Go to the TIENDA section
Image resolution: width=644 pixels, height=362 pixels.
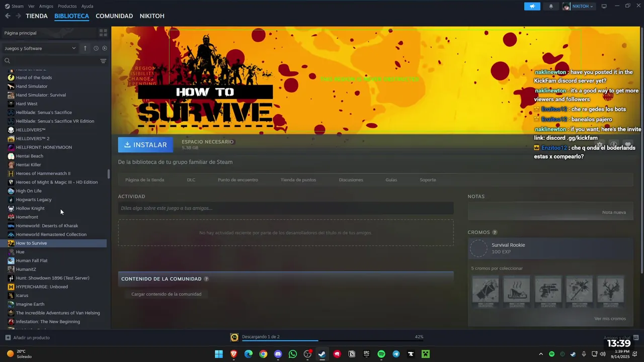37,16
